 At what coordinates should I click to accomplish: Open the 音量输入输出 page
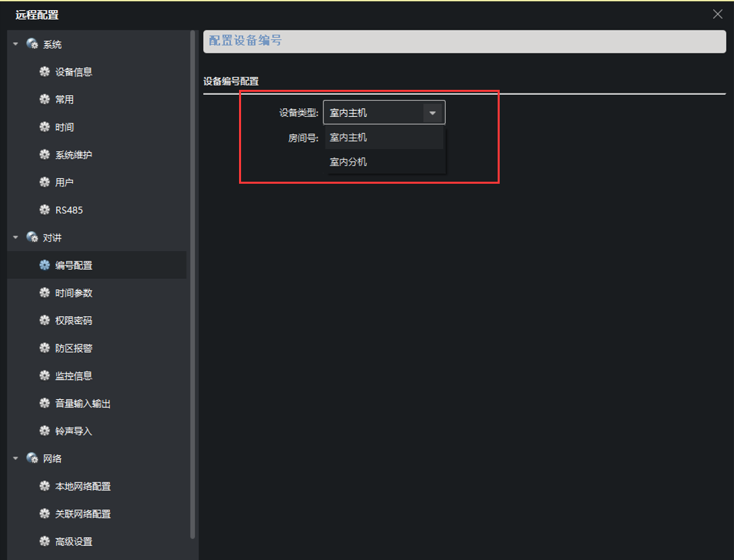coord(83,403)
